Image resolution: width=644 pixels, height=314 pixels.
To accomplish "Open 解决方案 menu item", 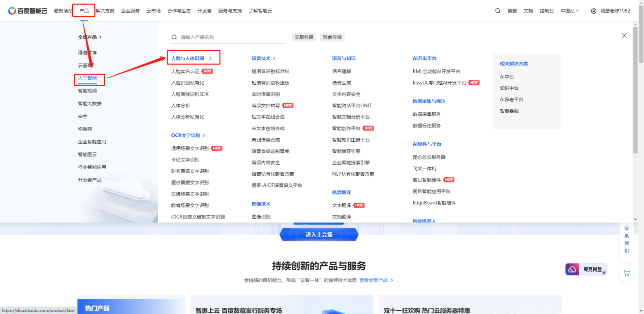I will [x=105, y=11].
